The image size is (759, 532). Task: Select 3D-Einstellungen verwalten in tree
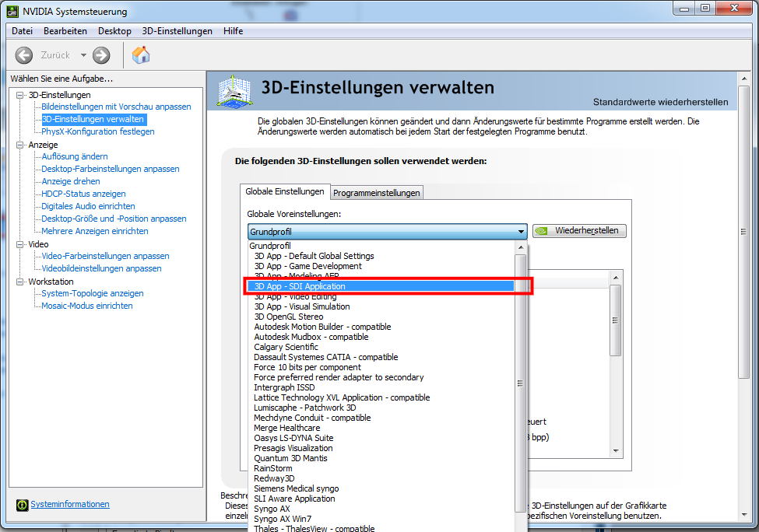pos(93,119)
